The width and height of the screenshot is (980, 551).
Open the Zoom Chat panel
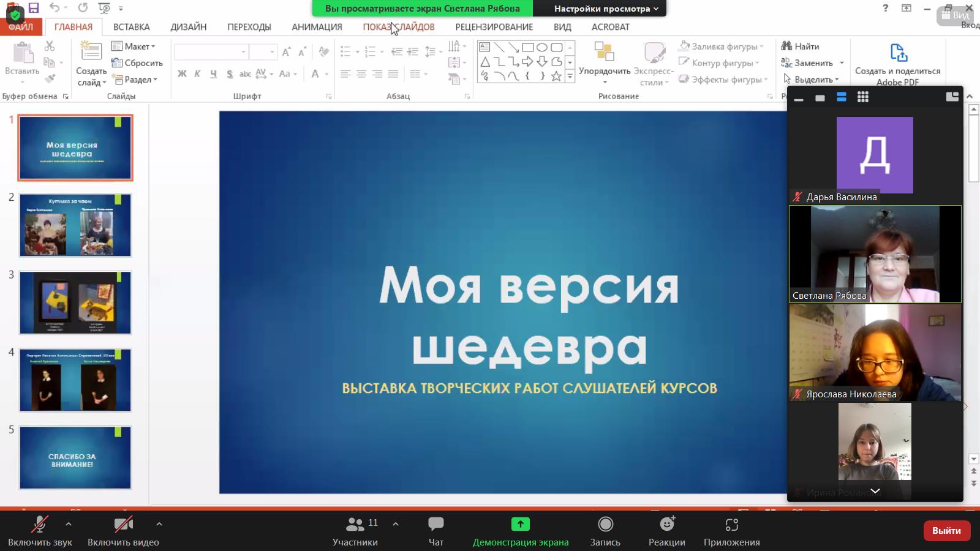[x=435, y=530]
